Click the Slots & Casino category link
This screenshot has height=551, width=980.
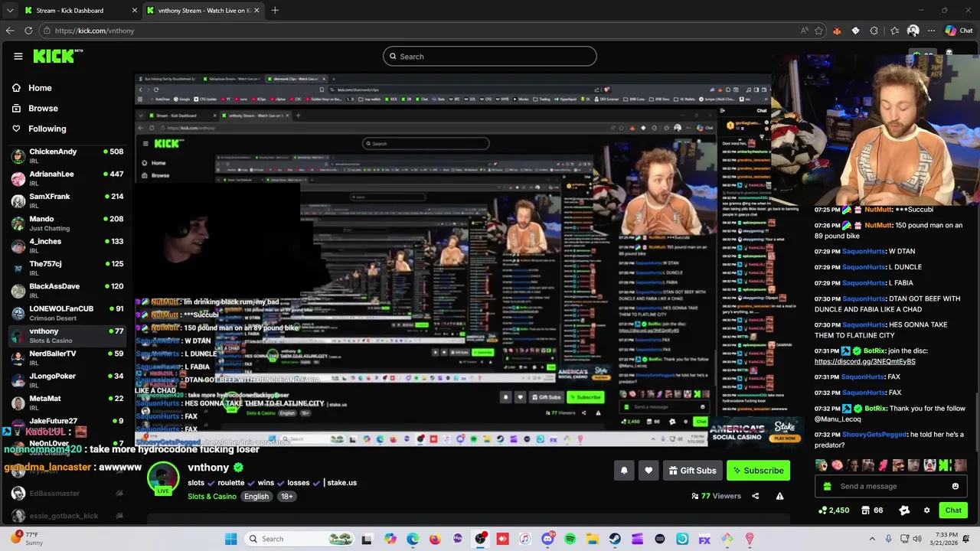tap(212, 497)
